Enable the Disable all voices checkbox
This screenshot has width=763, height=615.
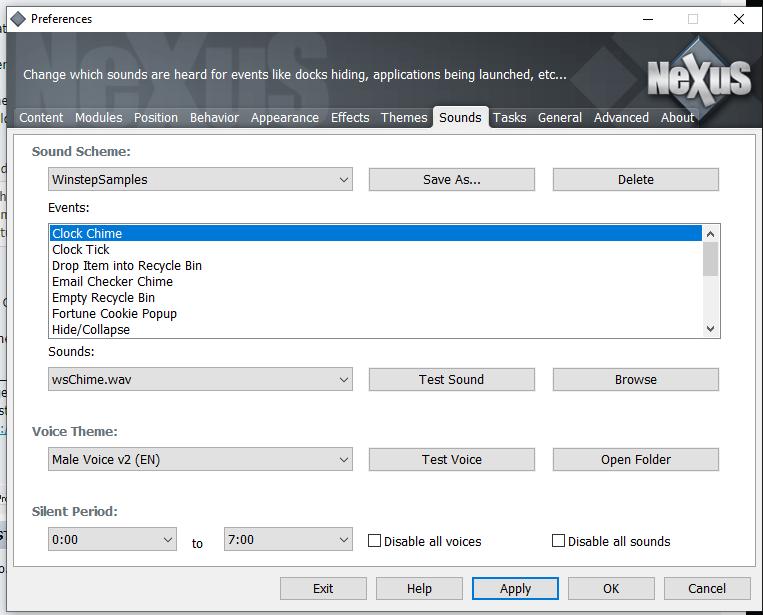point(375,541)
